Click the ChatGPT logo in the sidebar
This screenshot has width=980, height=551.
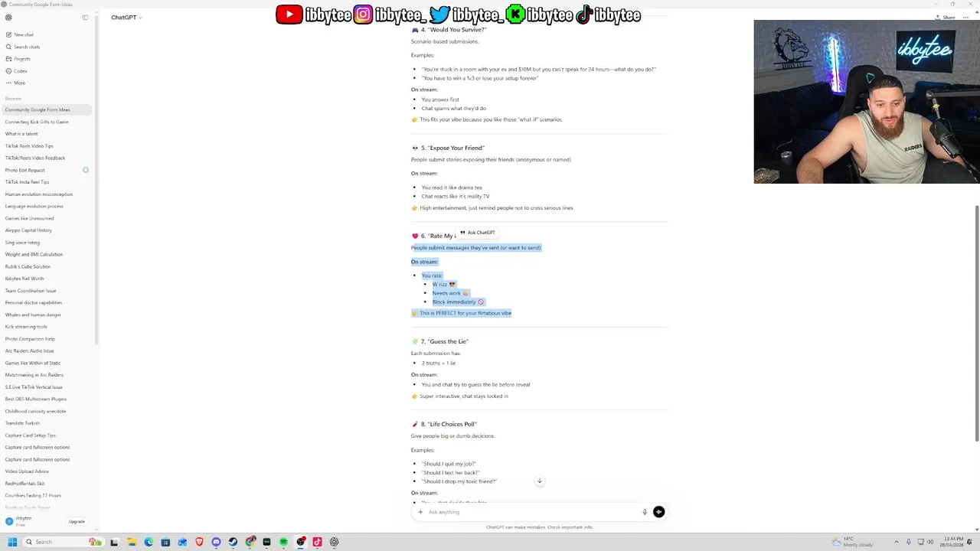point(8,17)
